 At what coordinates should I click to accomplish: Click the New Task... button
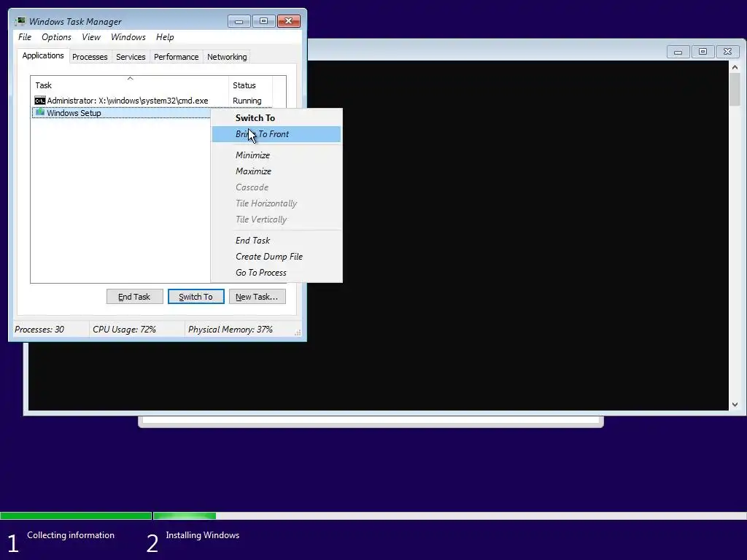(x=258, y=297)
